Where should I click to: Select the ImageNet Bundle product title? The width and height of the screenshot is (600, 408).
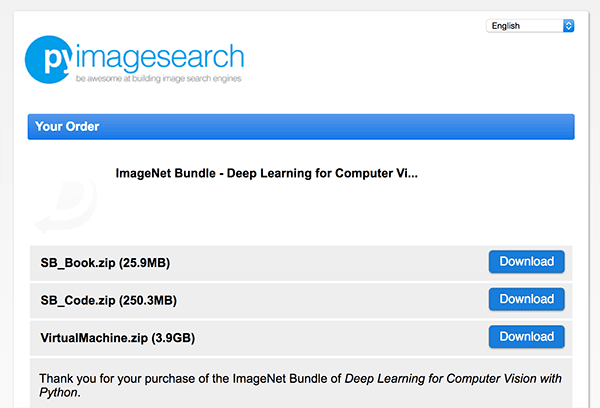266,173
